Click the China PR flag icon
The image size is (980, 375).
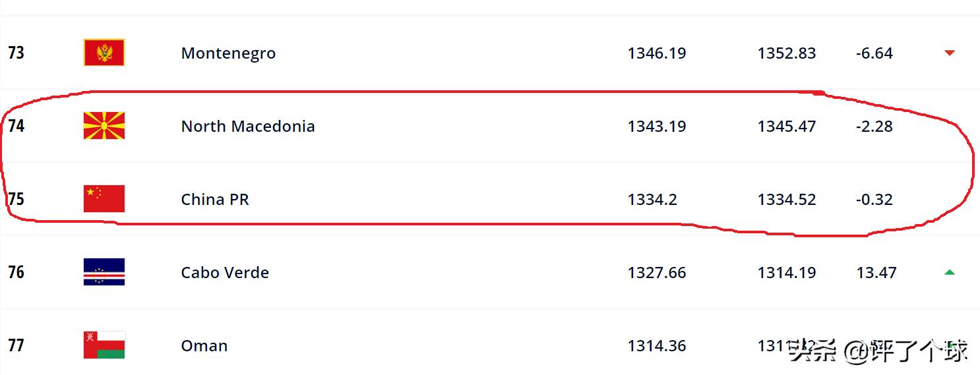(104, 199)
